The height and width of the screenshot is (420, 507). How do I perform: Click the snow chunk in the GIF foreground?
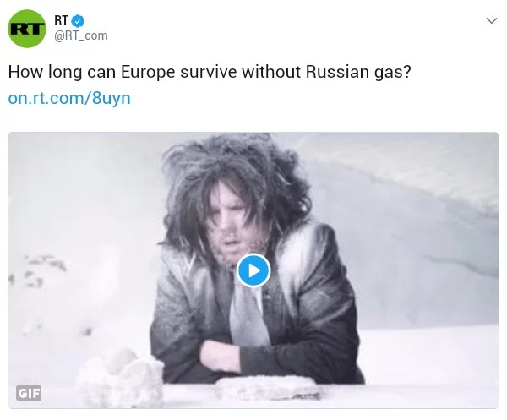[121, 377]
